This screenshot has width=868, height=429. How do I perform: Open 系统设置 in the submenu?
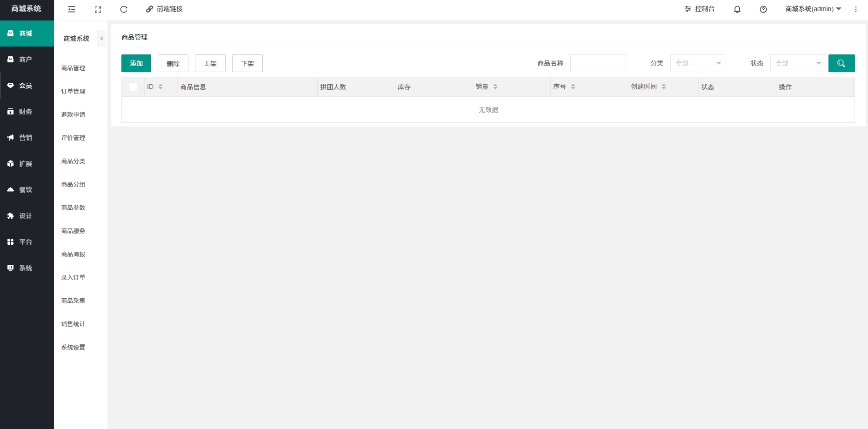pos(73,347)
